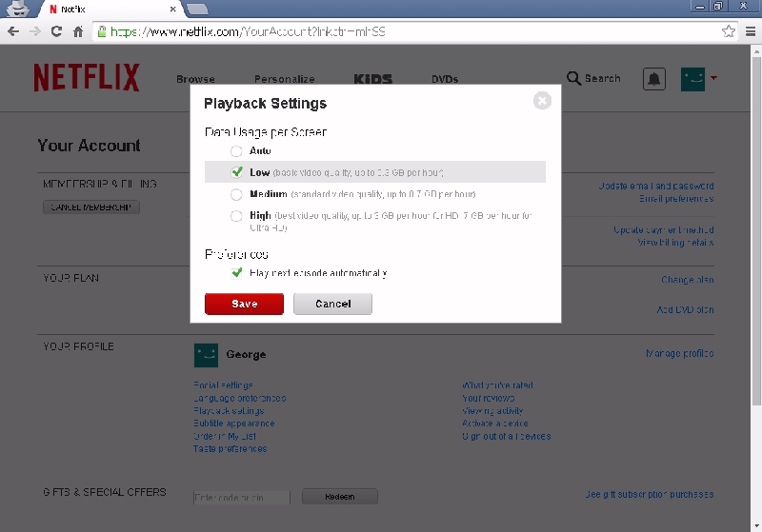This screenshot has height=532, width=762.
Task: Close the Netflix browser tab
Action: tap(172, 10)
